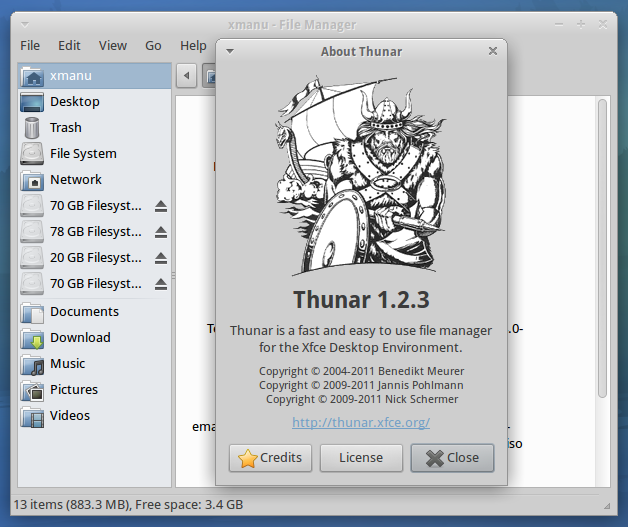Viewport: 628px width, 527px height.
Task: Click the Desktop label in sidebar
Action: [x=75, y=102]
